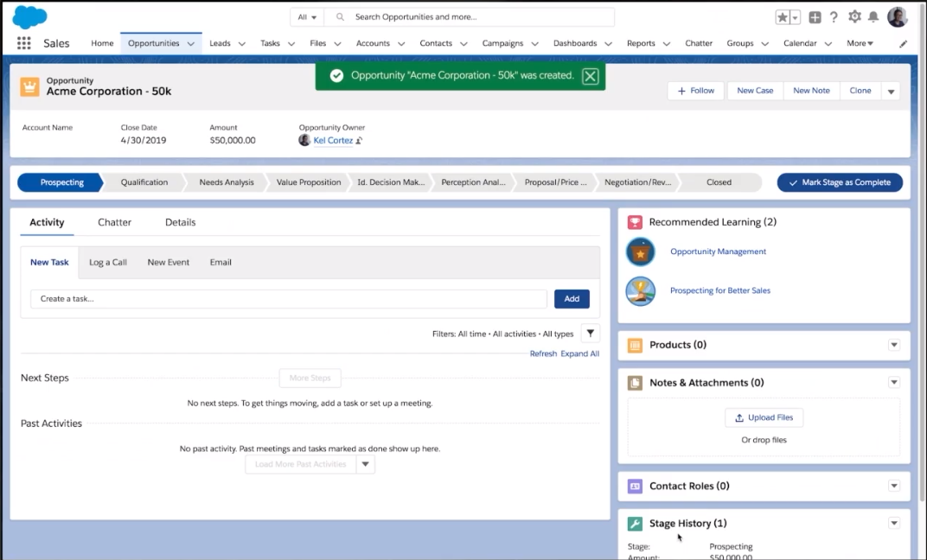Click the Follow button
The image size is (927, 560).
[x=696, y=91]
